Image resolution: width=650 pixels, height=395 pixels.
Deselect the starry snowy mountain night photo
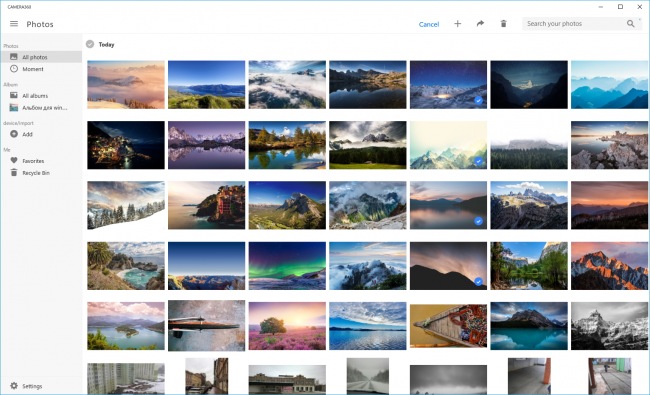(x=479, y=100)
